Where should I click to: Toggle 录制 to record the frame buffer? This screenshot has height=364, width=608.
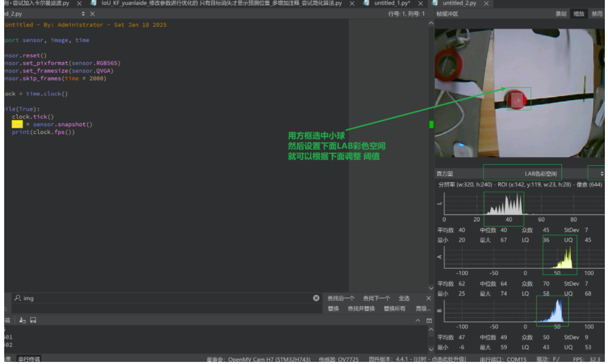pos(561,14)
